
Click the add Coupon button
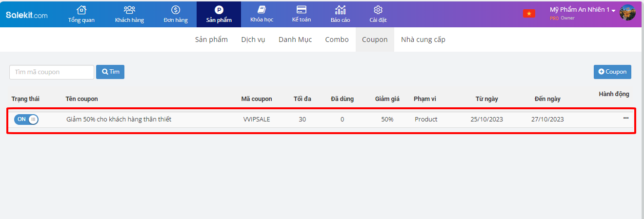point(612,72)
